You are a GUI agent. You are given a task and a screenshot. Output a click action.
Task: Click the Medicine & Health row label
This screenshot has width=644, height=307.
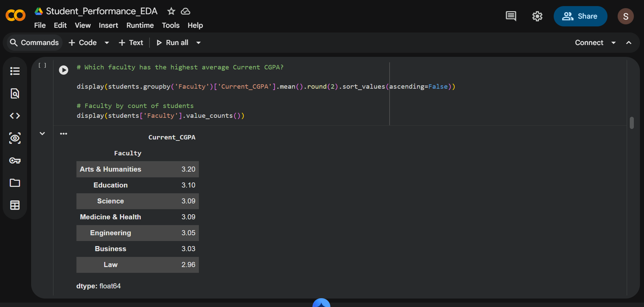pos(111,217)
